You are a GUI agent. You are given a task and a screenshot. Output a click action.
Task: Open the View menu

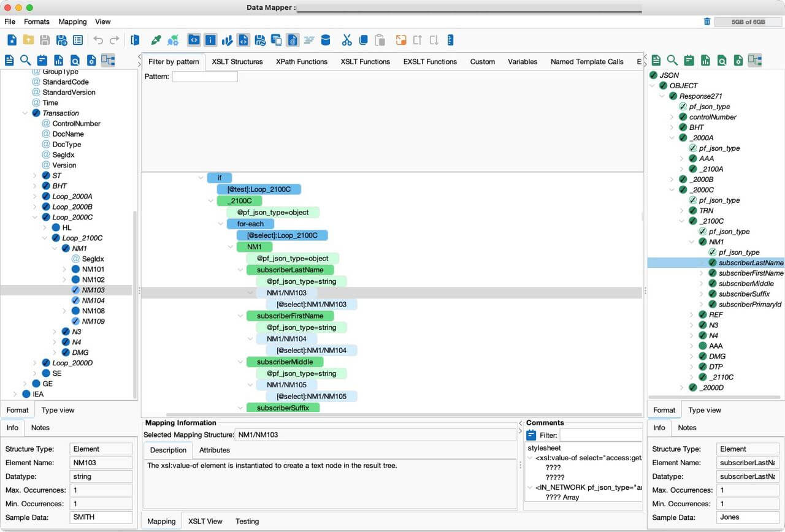[x=103, y=21]
